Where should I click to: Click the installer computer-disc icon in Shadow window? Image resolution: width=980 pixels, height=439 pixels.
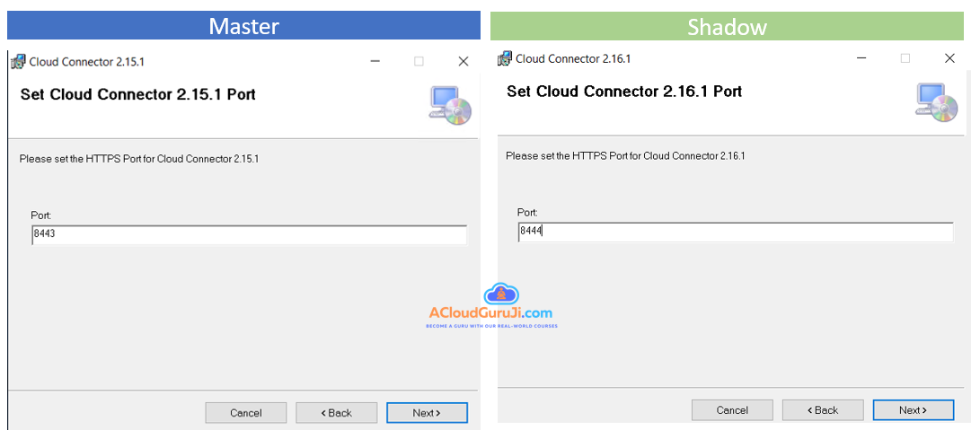pos(936,101)
